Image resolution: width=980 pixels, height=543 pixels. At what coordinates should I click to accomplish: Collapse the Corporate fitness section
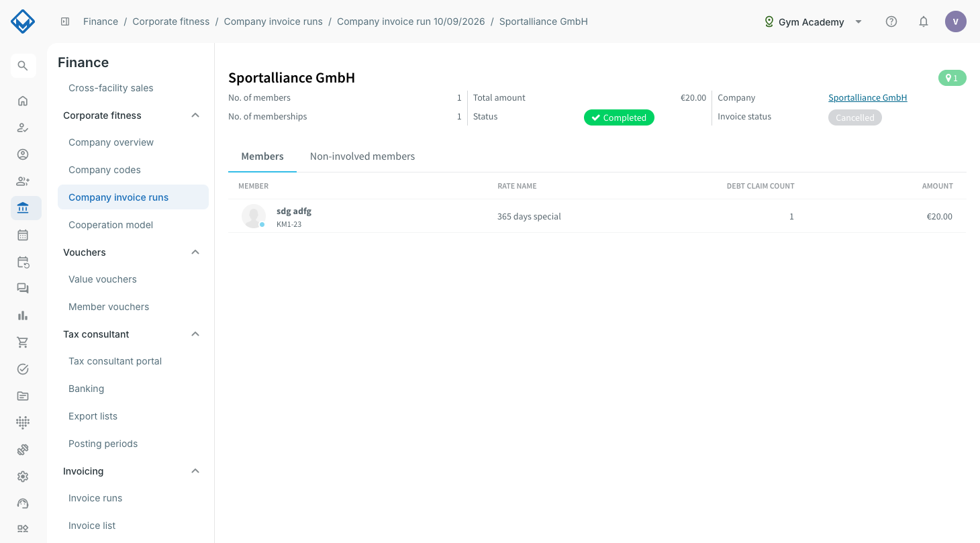coord(195,115)
